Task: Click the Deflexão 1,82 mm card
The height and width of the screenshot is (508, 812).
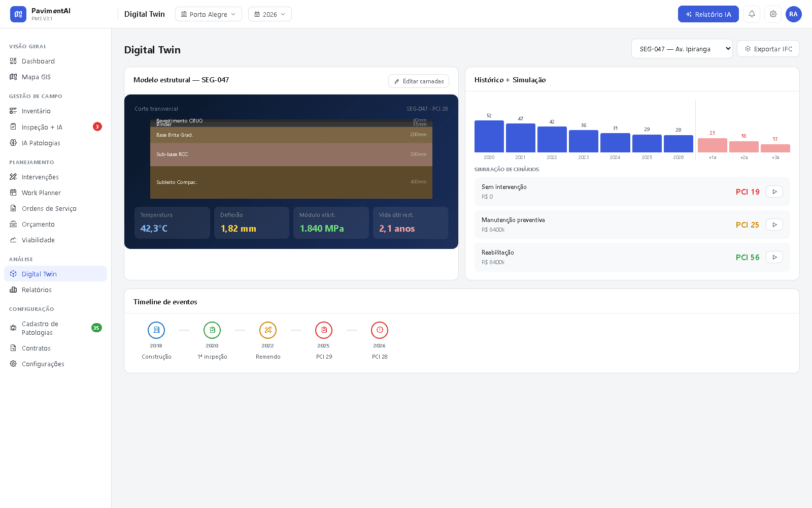Action: (252, 223)
